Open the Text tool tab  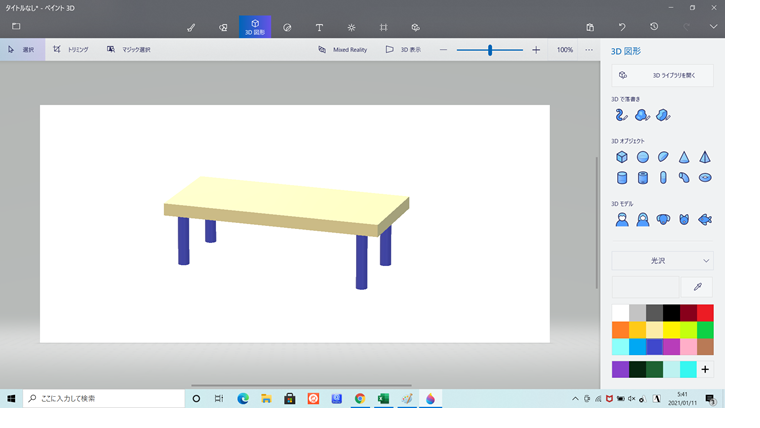click(319, 28)
